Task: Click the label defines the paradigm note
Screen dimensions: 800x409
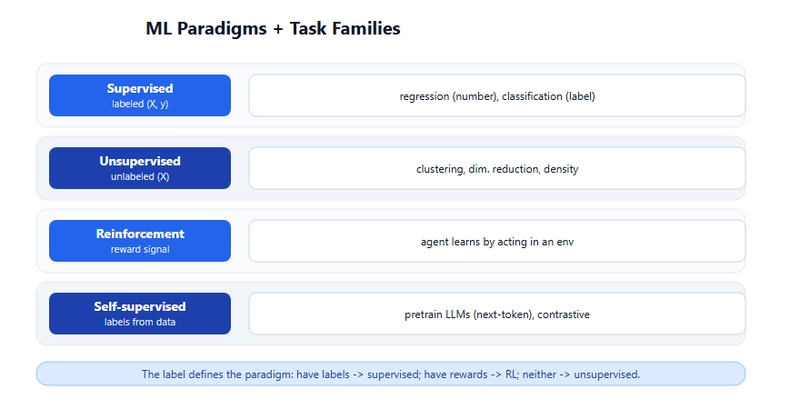Action: click(x=391, y=374)
